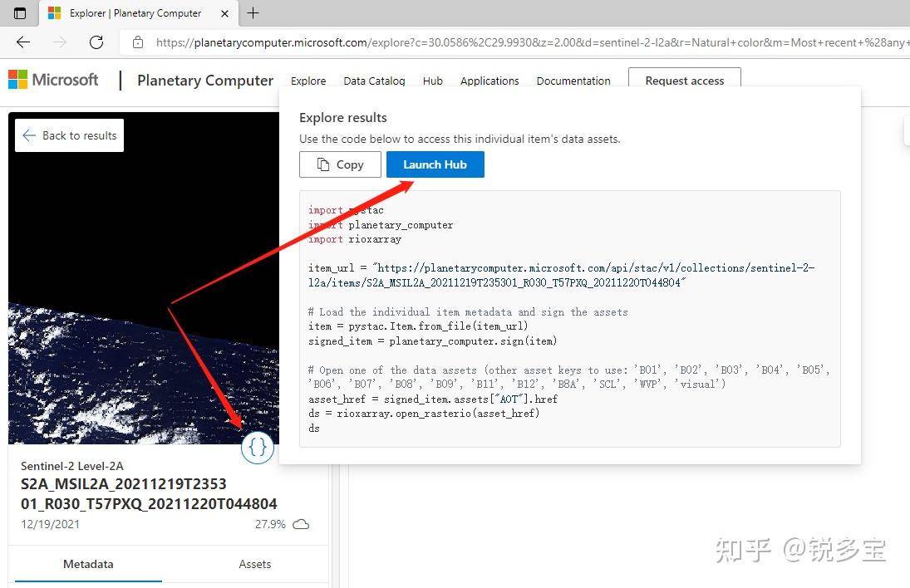Select the Metadata tab
Image resolution: width=910 pixels, height=588 pixels.
click(x=87, y=564)
